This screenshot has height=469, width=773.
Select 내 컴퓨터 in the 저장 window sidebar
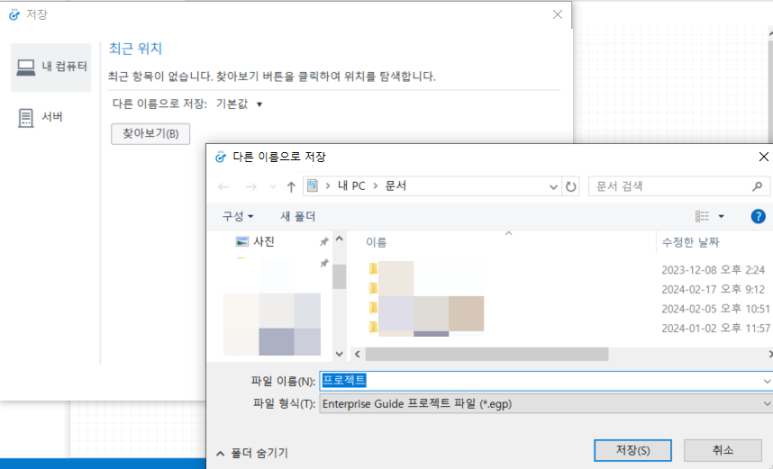[51, 67]
